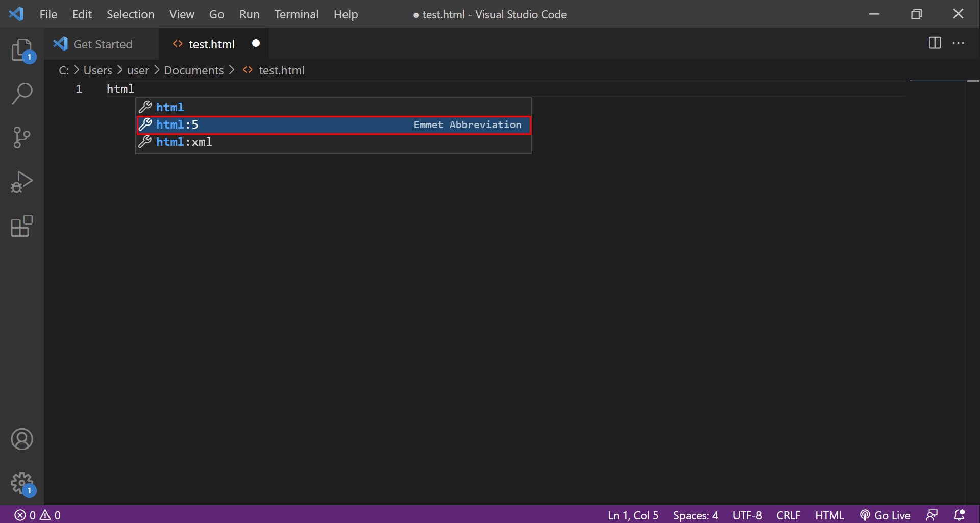This screenshot has width=980, height=523.
Task: Open the Source Control view
Action: 22,137
